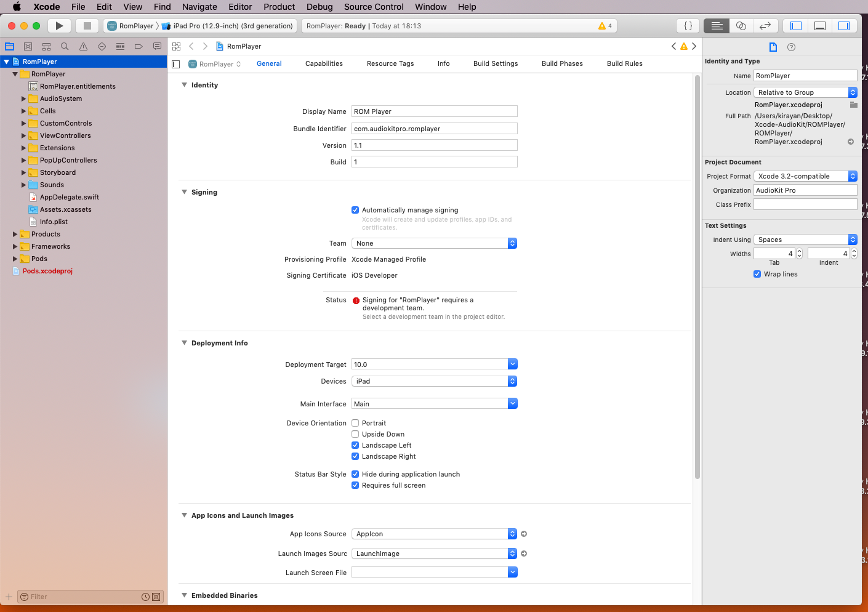This screenshot has width=868, height=612.
Task: Open the Project navigator folder icon
Action: point(10,46)
